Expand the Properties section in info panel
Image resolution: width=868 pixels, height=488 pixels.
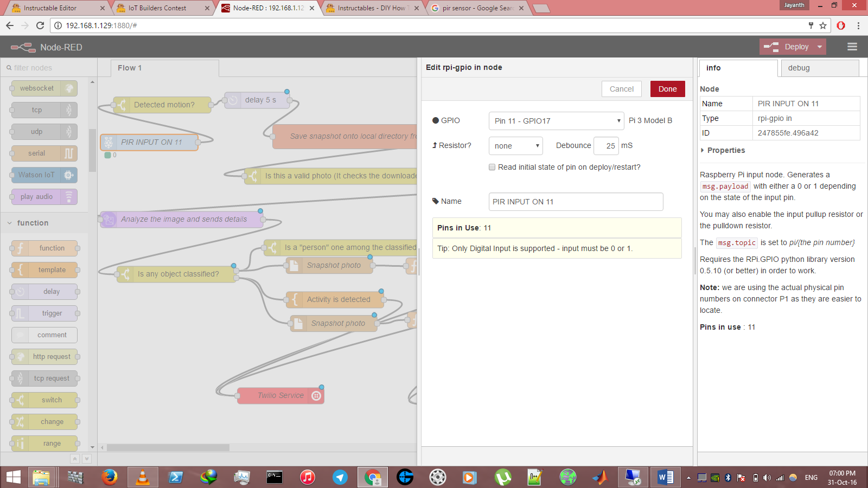(723, 150)
